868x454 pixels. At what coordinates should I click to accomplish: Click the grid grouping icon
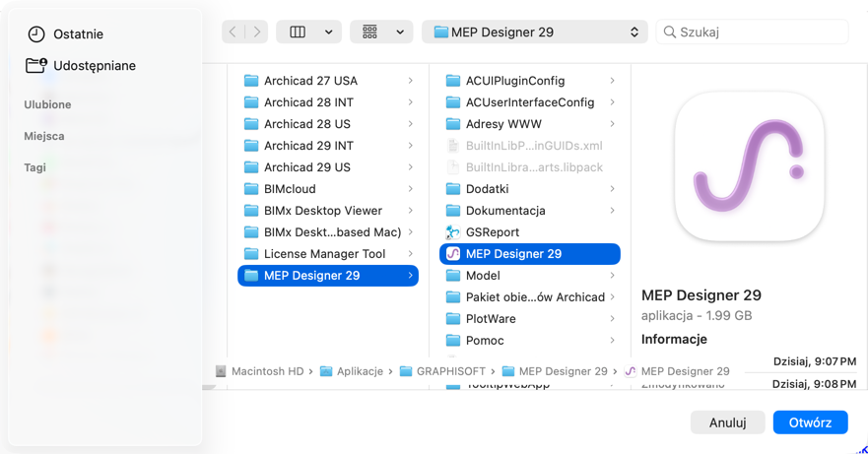click(x=369, y=32)
